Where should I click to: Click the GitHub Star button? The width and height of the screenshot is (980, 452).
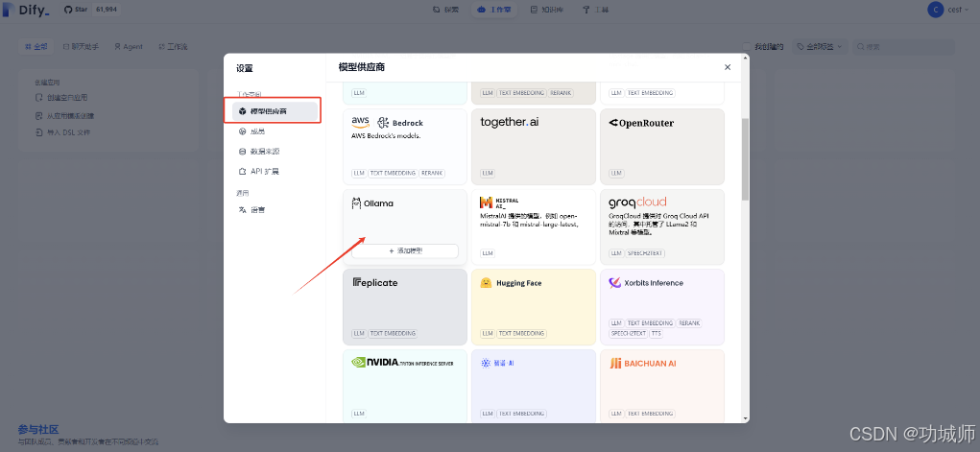(76, 10)
